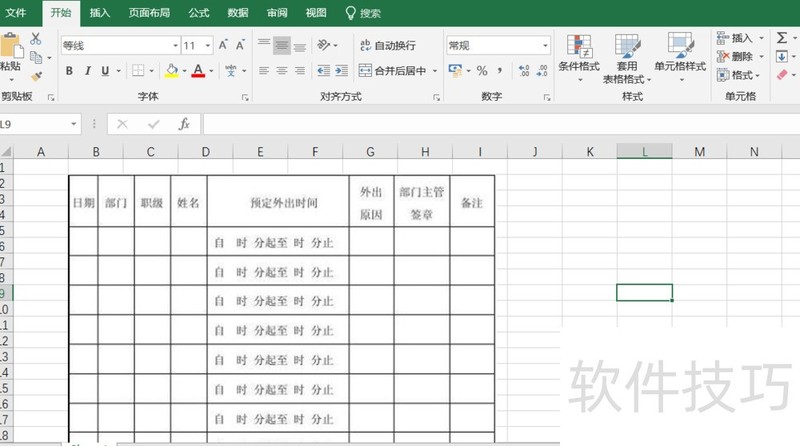800x446 pixels.
Task: Align text right
Action: point(300,70)
